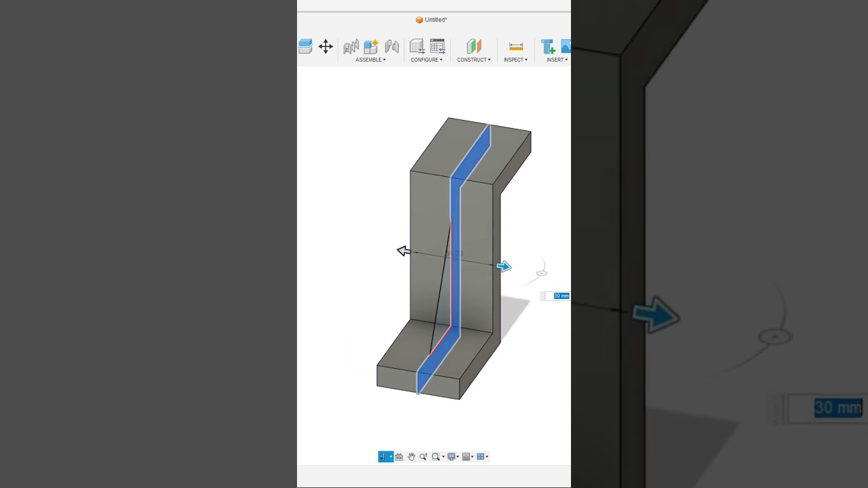Open the CONFIGURE dropdown menu
The height and width of the screenshot is (488, 868).
click(427, 60)
